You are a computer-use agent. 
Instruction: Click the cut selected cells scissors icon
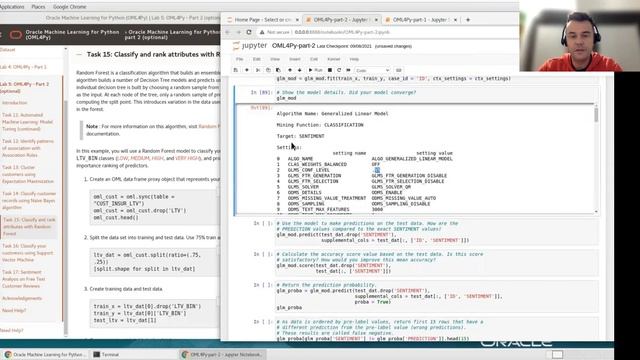(258, 70)
